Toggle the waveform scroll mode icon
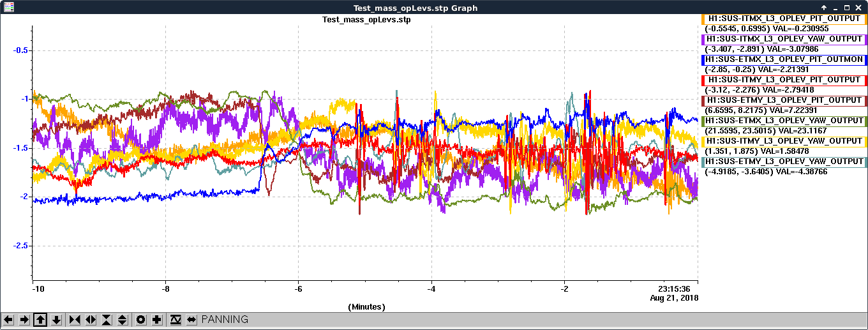Image resolution: width=868 pixels, height=330 pixels. [x=176, y=319]
